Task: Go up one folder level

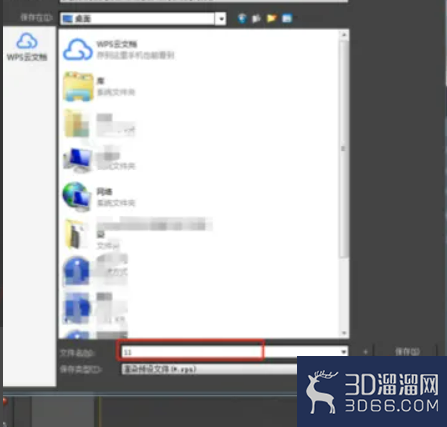Action: pos(256,18)
